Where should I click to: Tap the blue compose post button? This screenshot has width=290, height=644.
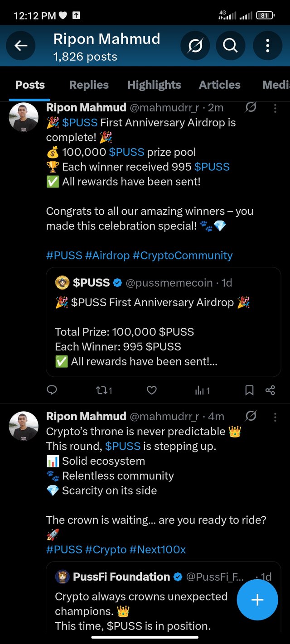coord(257,600)
